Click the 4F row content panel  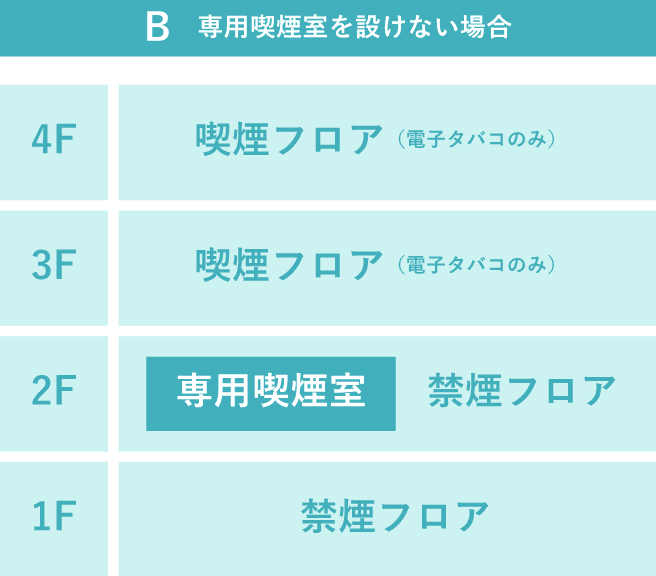(x=387, y=142)
